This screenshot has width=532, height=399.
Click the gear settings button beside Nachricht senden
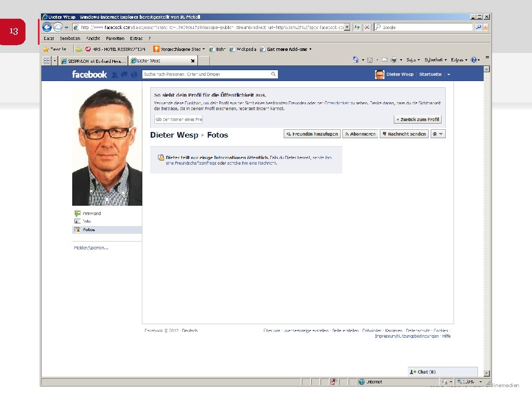[437, 134]
